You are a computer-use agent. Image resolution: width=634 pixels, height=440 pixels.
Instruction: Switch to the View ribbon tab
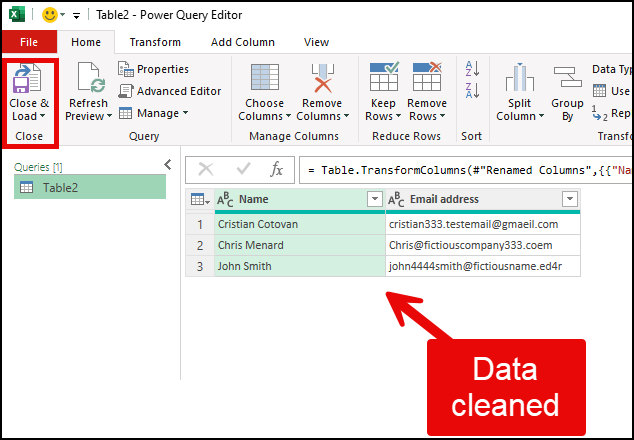pos(316,42)
